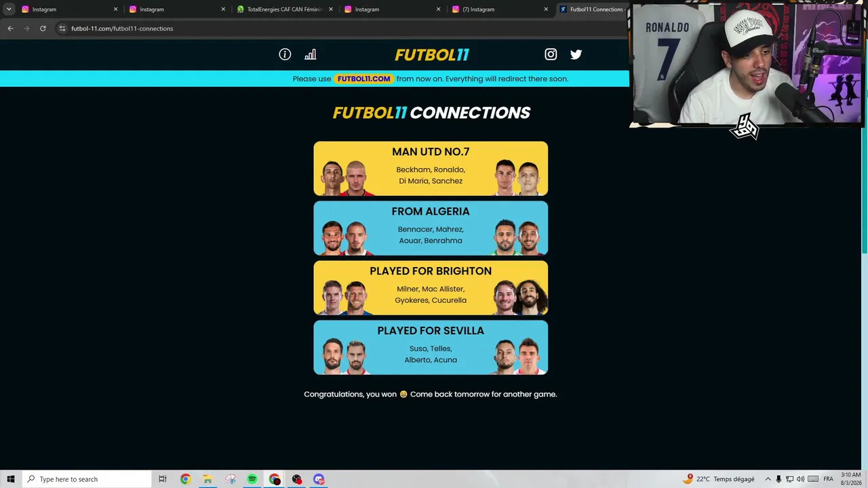Open File Explorer from the taskbar
868x488 pixels.
coord(208,479)
